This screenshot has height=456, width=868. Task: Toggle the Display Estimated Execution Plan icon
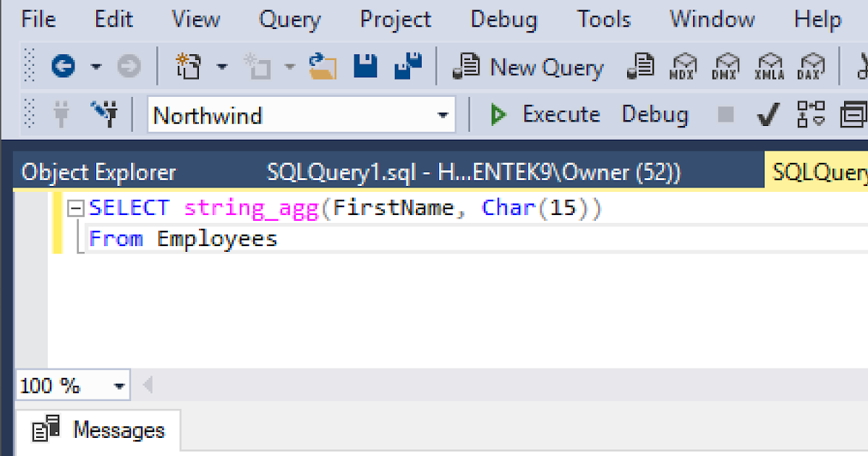point(810,114)
